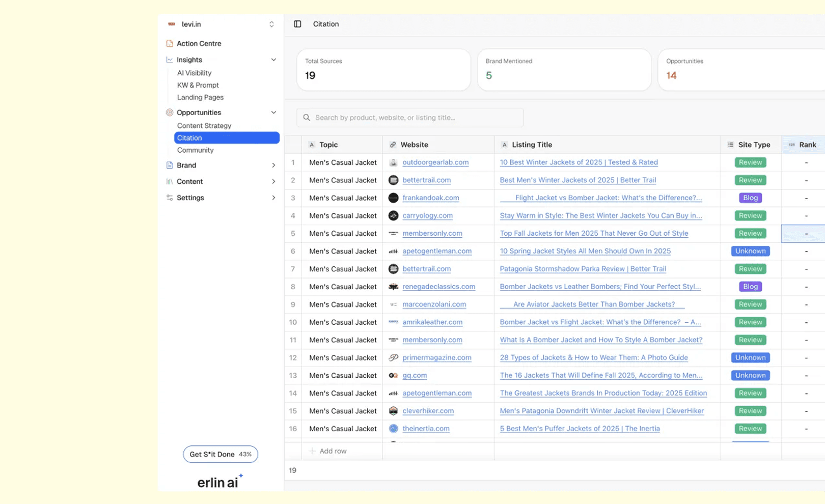Viewport: 825px width, 504px height.
Task: Click the Topic column text-type icon
Action: point(312,145)
